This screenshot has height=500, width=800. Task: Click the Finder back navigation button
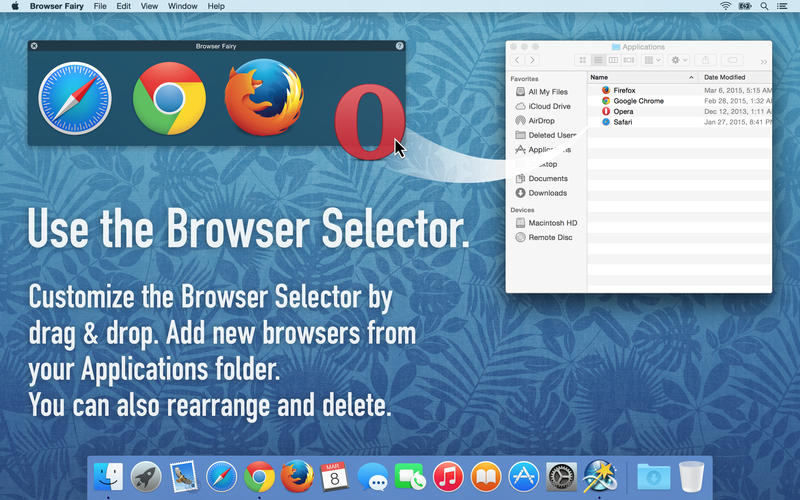518,61
